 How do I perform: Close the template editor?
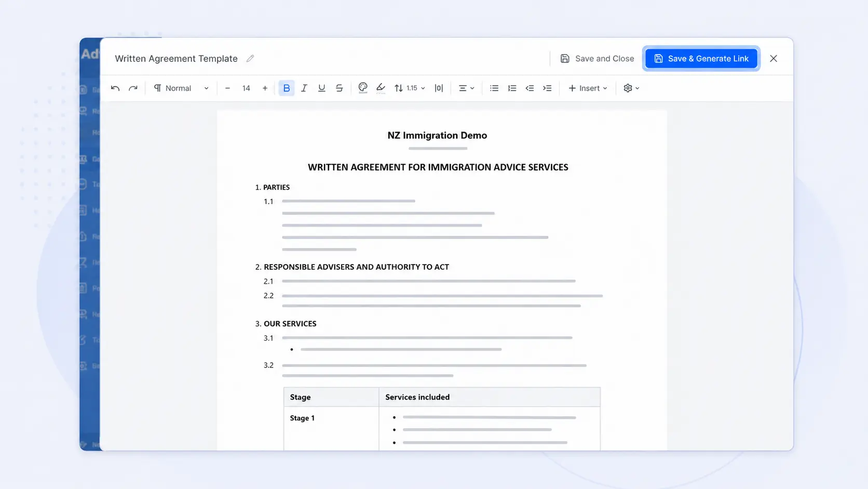pyautogui.click(x=774, y=59)
